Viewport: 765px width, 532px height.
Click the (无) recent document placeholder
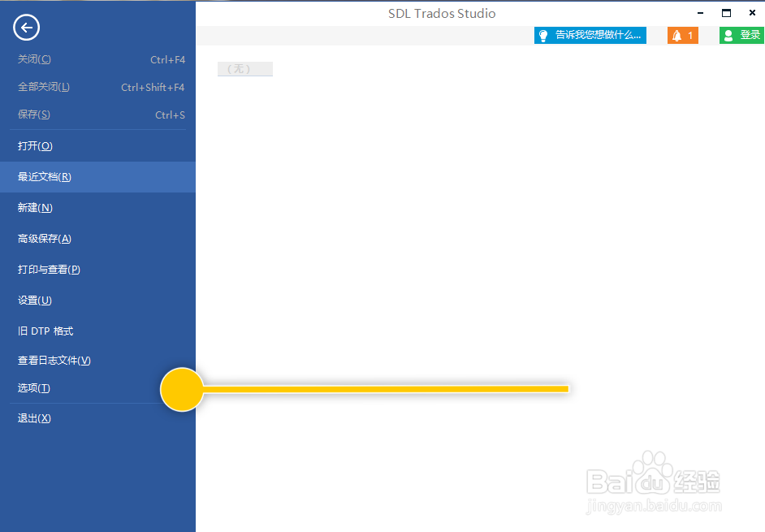[245, 69]
